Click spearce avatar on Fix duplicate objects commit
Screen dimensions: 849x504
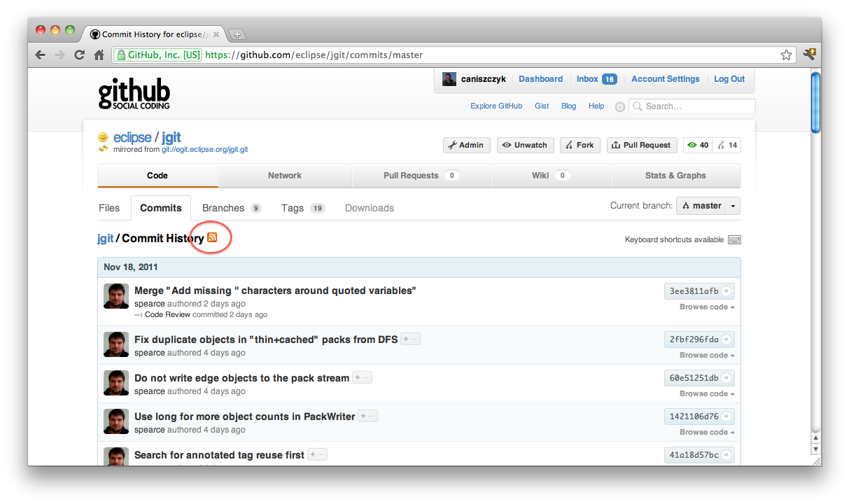pyautogui.click(x=116, y=344)
